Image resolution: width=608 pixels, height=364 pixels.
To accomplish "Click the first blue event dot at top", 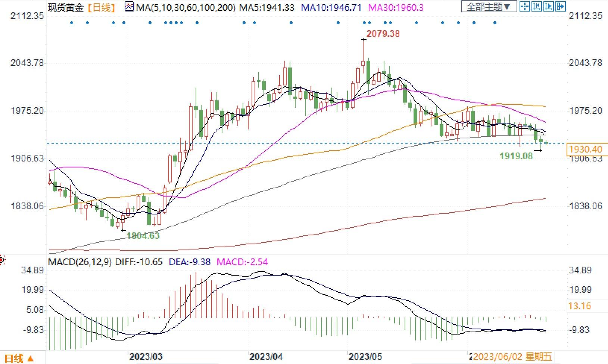I will (x=72, y=23).
